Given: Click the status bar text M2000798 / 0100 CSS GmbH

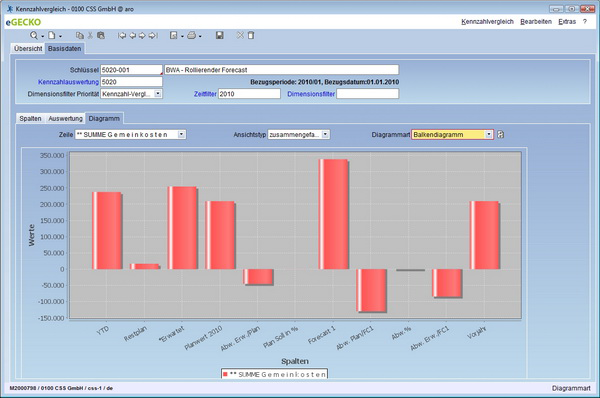Looking at the screenshot, I should pos(61,388).
